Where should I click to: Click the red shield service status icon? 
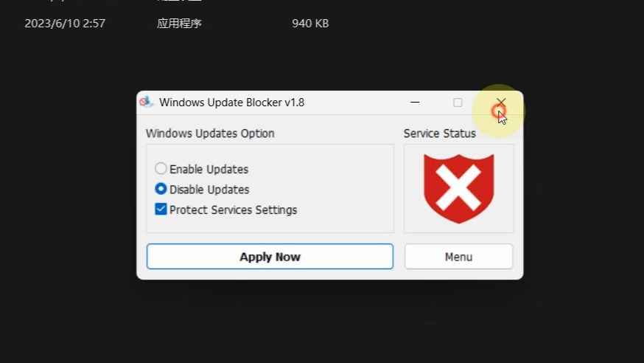click(x=458, y=189)
